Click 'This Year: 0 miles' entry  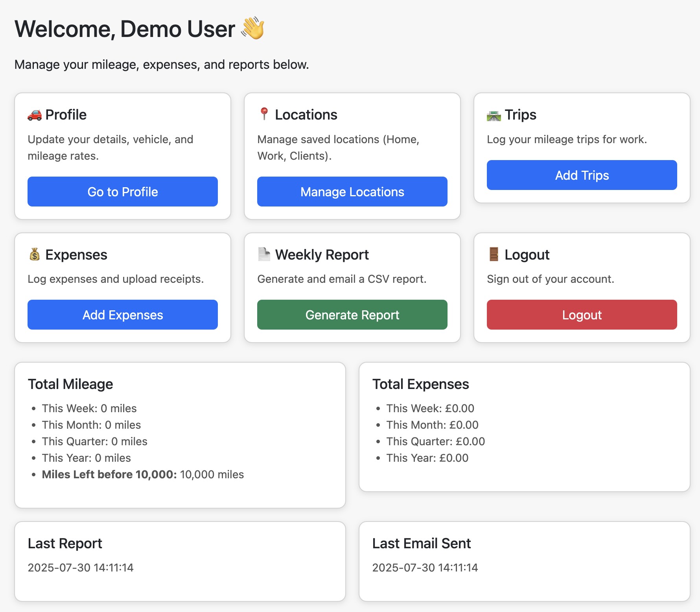[86, 458]
